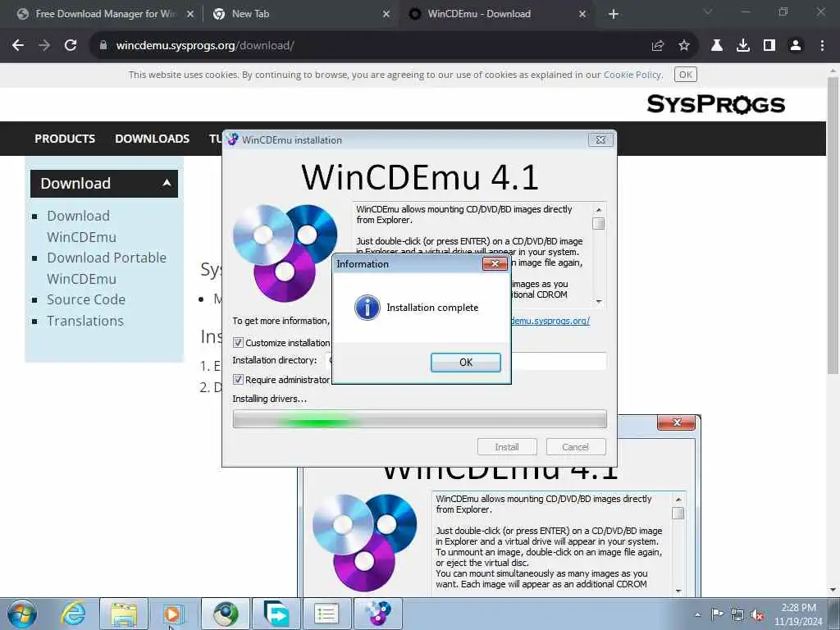The height and width of the screenshot is (630, 840).
Task: Share this page icon in address bar
Action: click(658, 46)
